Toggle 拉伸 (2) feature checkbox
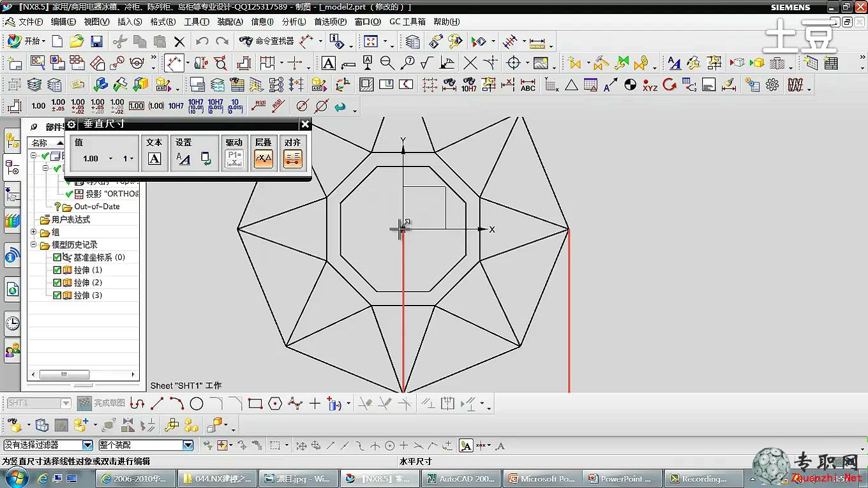The image size is (868, 488). coord(57,283)
